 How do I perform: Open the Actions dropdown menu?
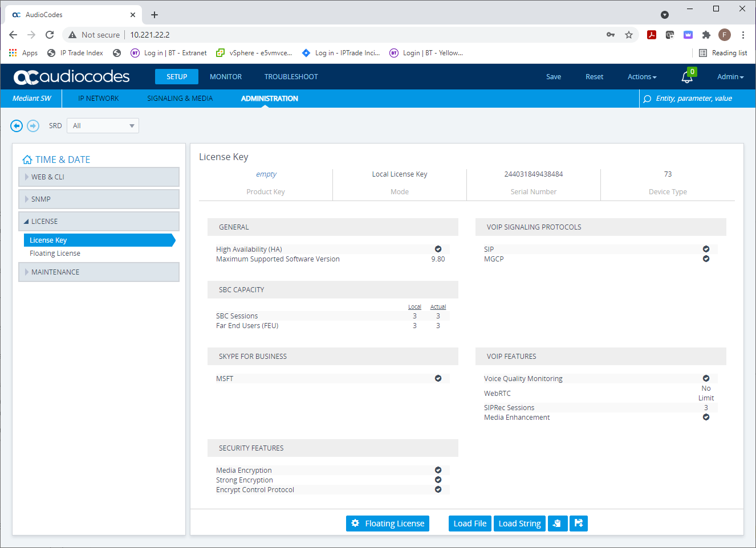pyautogui.click(x=642, y=77)
